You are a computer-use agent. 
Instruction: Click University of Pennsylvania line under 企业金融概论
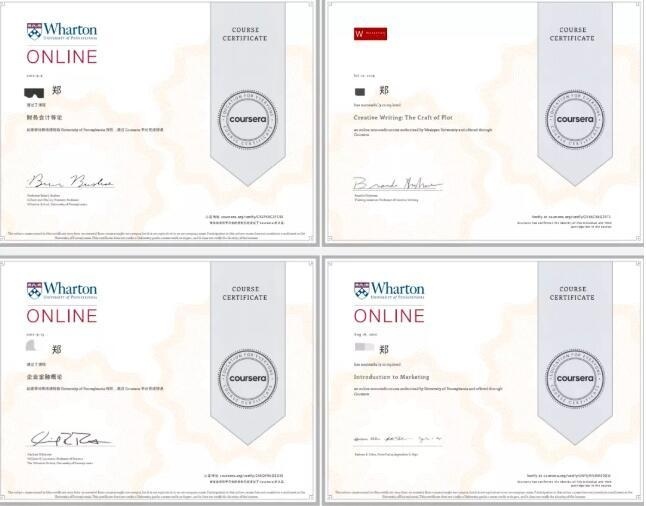[x=95, y=389]
